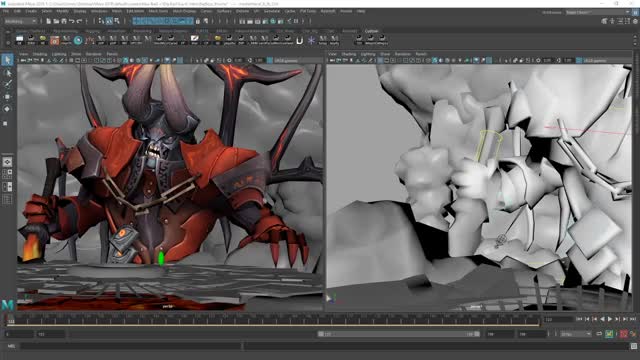Toggle the Modeling Toolkit sidebar icon
Viewport: 640px width, 360px height.
pos(604,21)
